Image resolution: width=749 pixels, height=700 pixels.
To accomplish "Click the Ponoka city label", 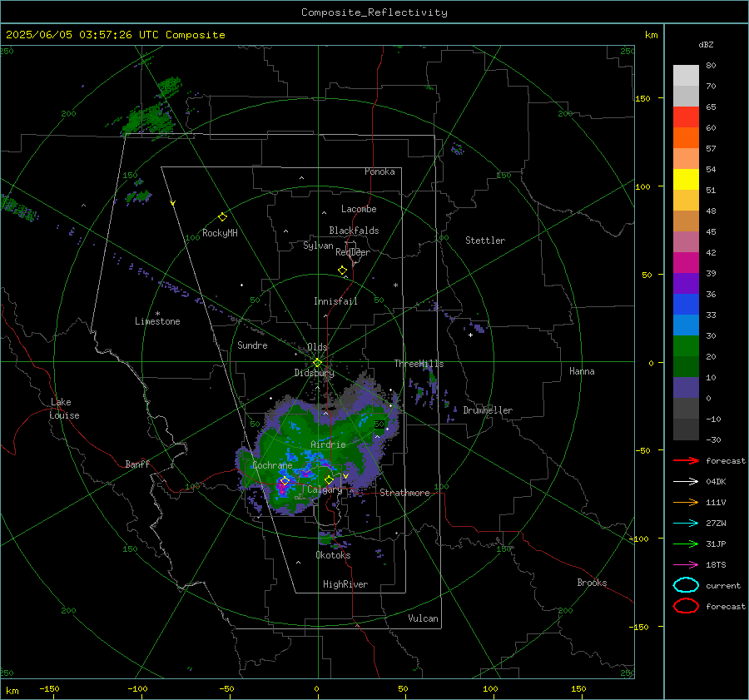I will pyautogui.click(x=379, y=171).
